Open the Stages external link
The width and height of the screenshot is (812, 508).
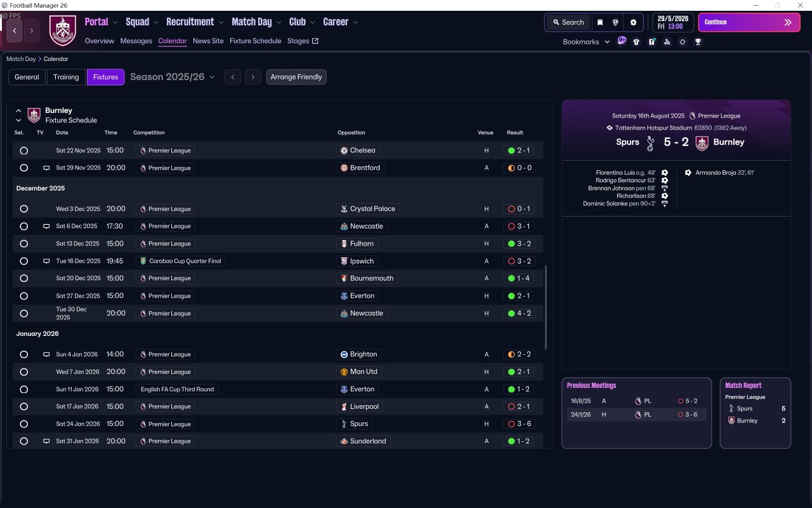point(303,41)
